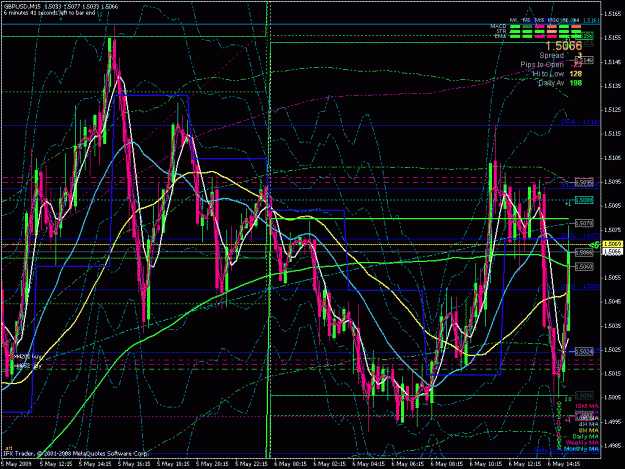Click the 5 May 2009 time axis label

click(x=16, y=464)
